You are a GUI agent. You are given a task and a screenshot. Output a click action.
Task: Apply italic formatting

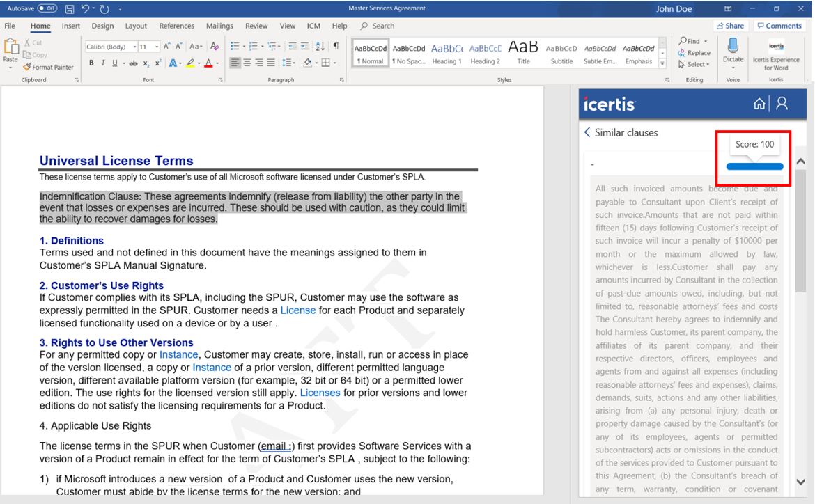(103, 63)
